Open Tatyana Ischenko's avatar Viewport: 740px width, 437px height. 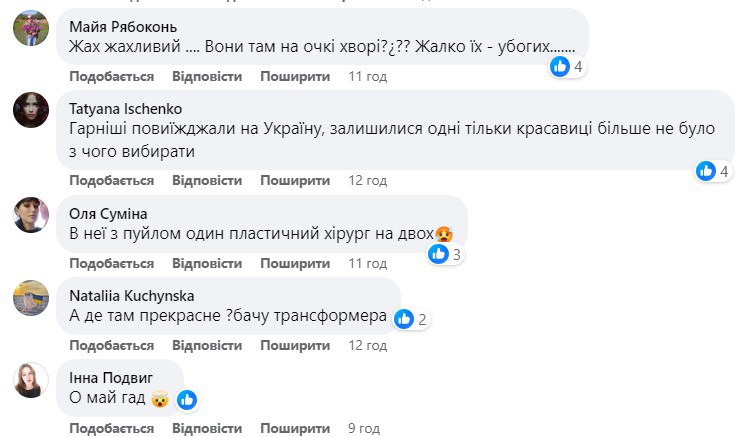pos(31,110)
